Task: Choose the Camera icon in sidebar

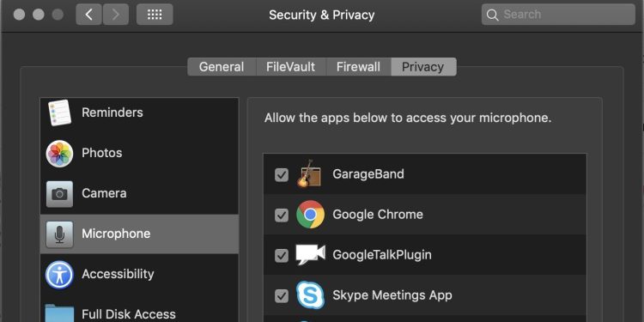Action: point(59,194)
